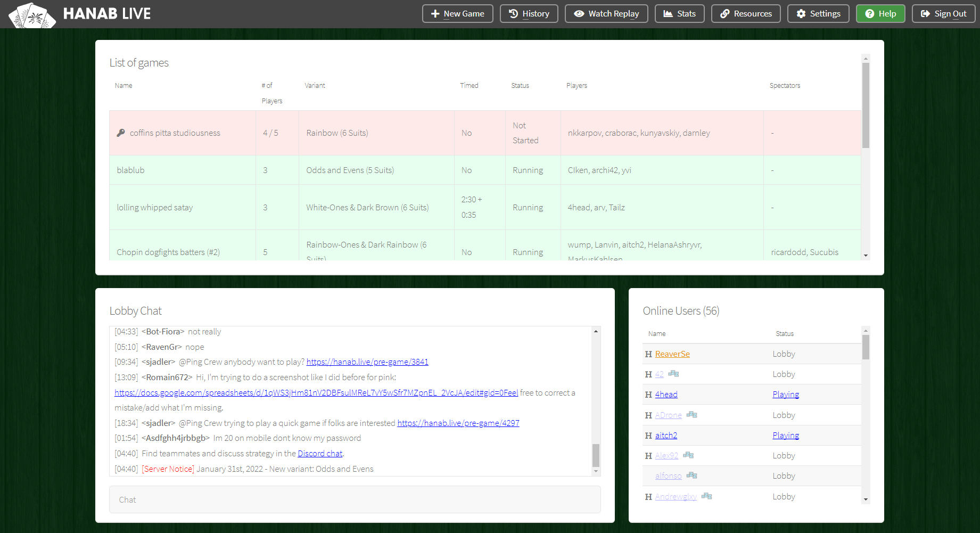Click the lobby chat scrollbar down arrow
The height and width of the screenshot is (533, 980).
pos(596,471)
